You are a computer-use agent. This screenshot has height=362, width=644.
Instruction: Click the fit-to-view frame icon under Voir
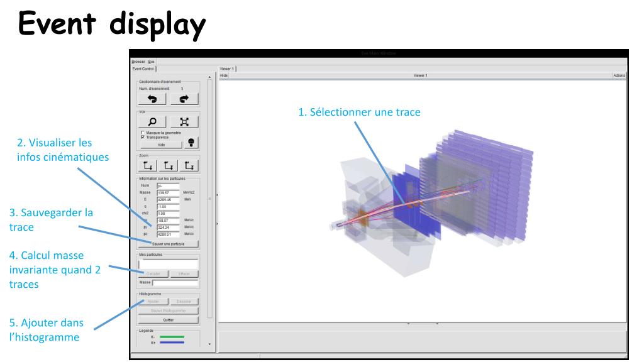(x=184, y=122)
